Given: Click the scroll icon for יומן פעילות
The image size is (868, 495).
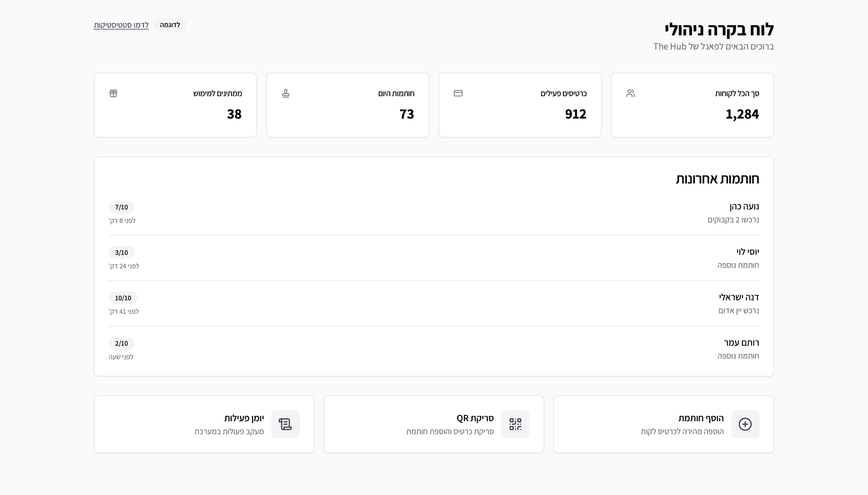Looking at the screenshot, I should (285, 424).
